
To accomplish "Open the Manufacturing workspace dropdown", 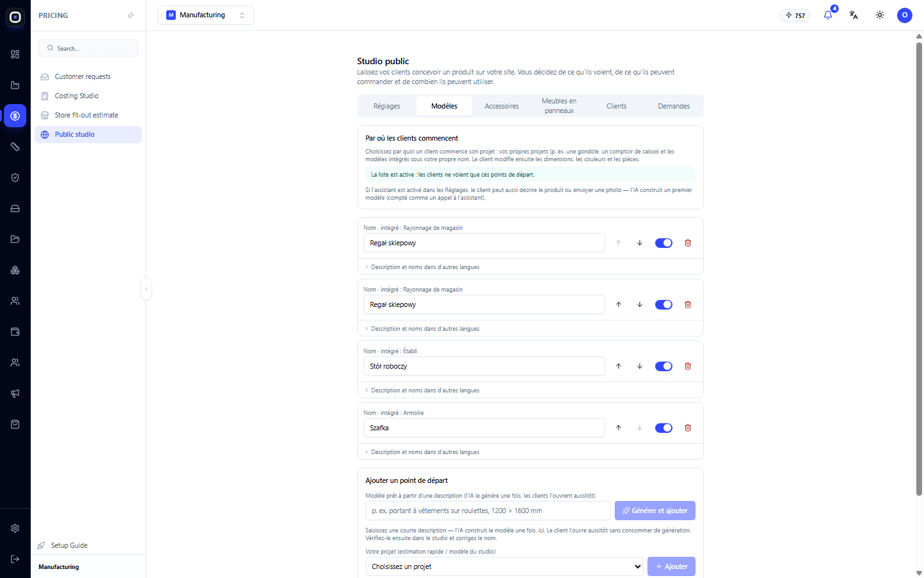I will click(206, 15).
